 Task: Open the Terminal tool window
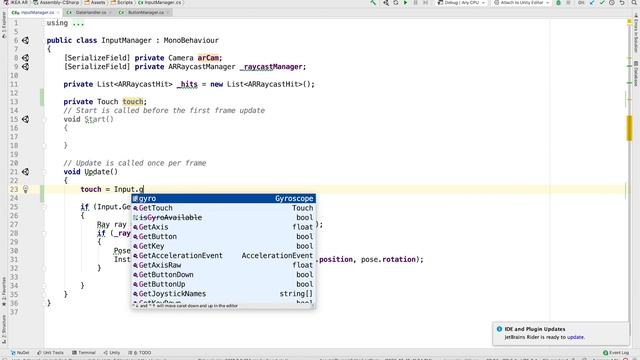pos(84,353)
